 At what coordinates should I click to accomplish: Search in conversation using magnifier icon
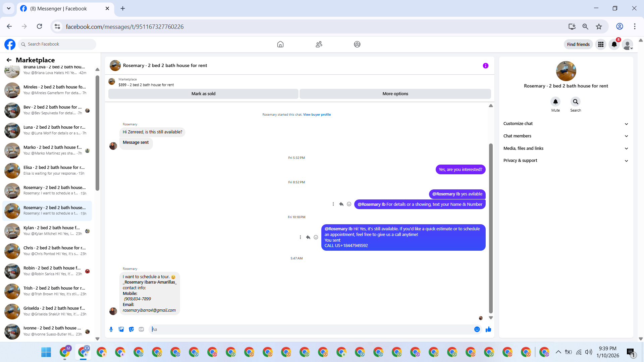576,102
